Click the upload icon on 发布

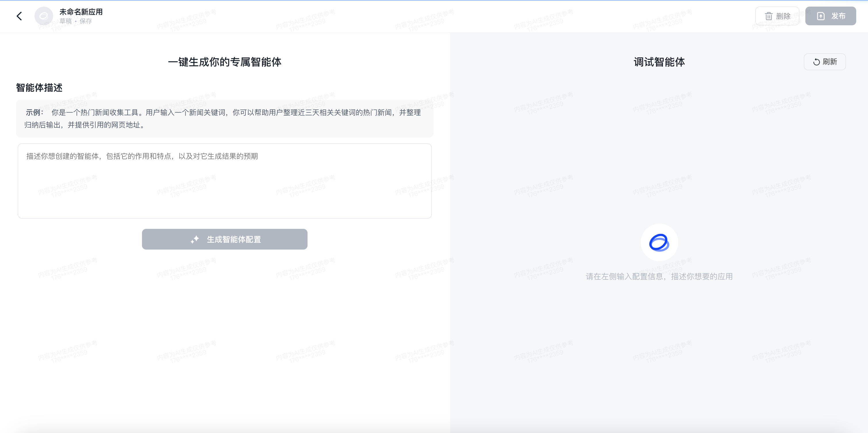click(x=821, y=16)
